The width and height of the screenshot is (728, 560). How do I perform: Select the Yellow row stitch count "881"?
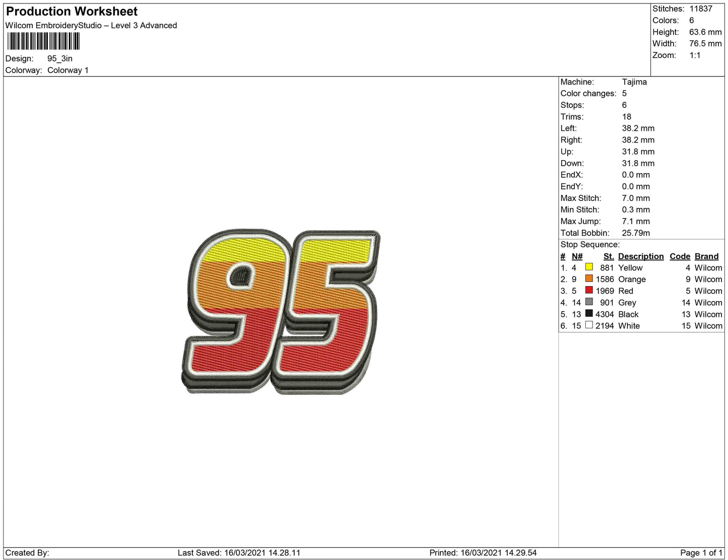[x=607, y=268]
